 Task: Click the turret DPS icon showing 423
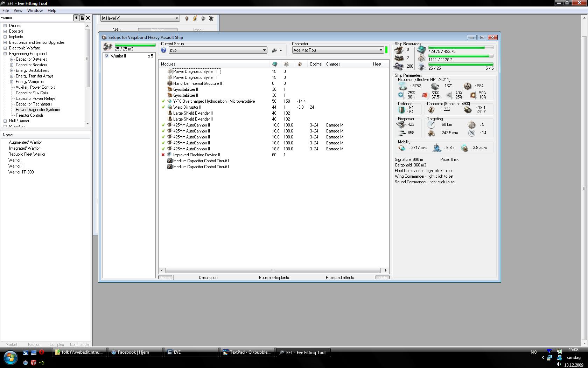tap(401, 124)
